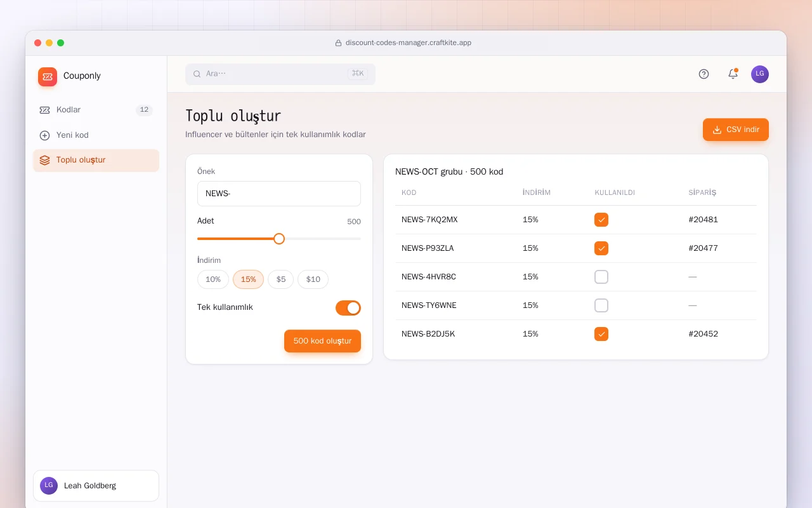This screenshot has height=508, width=812.
Task: Open notifications bell icon
Action: 733,74
